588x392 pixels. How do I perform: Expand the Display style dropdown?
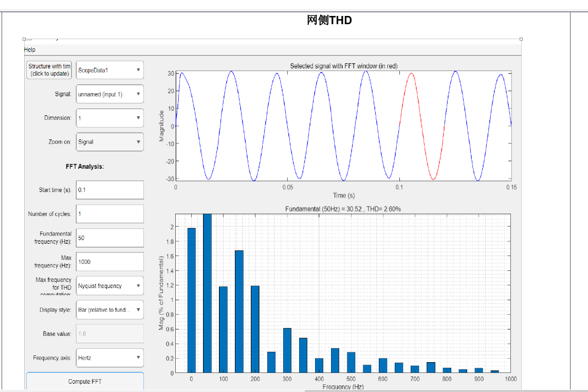(109, 310)
